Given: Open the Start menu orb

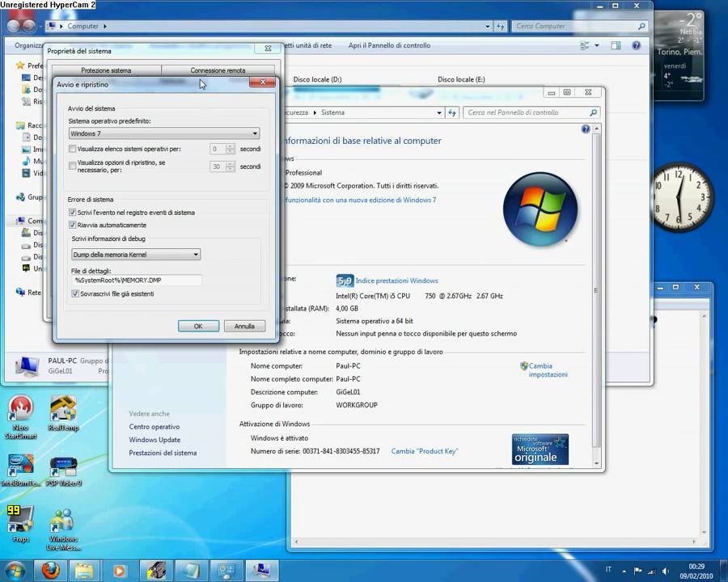Looking at the screenshot, I should point(15,571).
